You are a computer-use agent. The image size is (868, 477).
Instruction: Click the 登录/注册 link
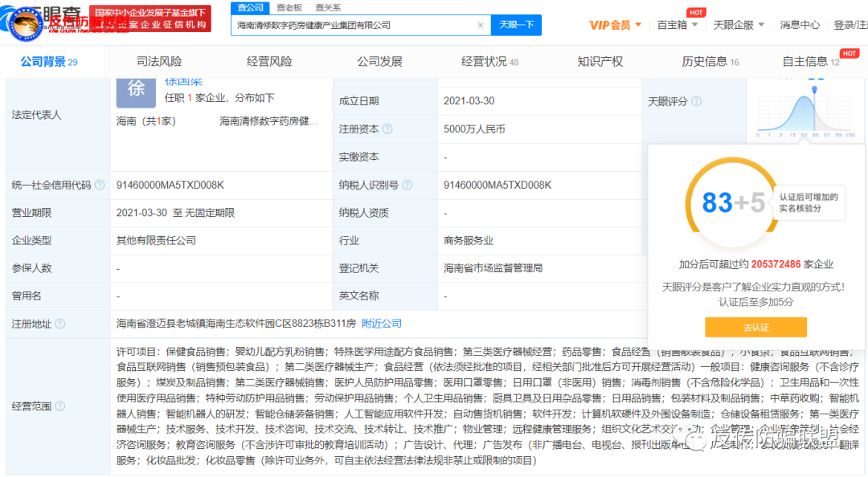(850, 25)
